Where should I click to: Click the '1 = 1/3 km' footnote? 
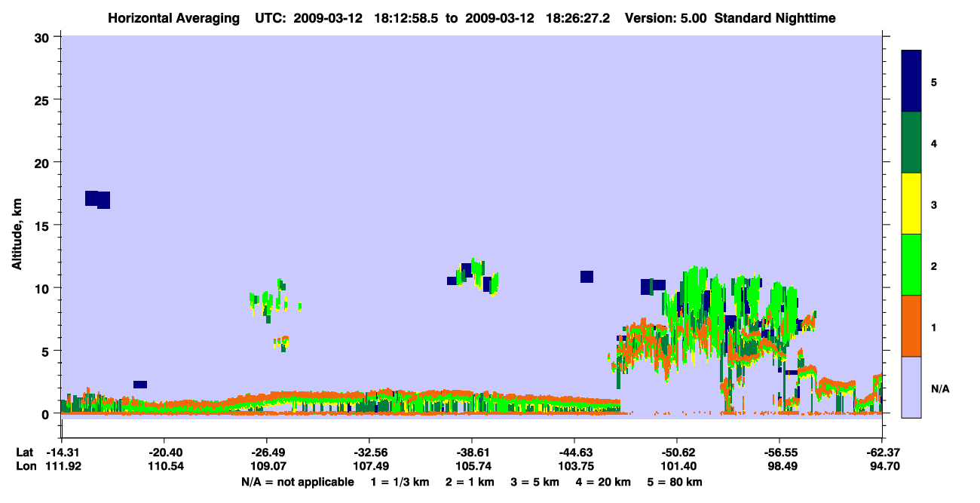click(399, 482)
